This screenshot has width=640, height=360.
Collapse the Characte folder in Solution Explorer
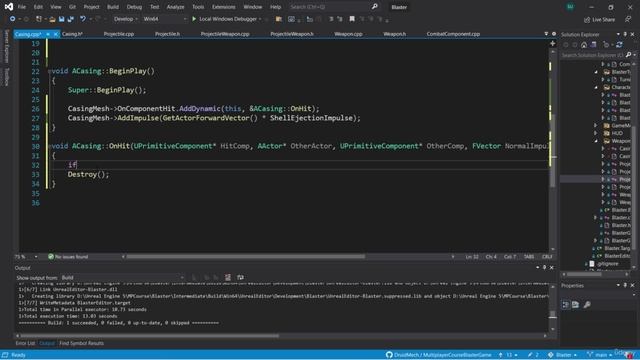click(x=596, y=87)
